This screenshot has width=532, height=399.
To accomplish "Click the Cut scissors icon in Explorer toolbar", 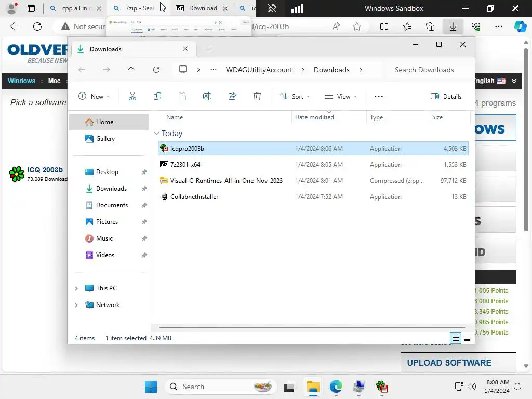I will point(132,96).
